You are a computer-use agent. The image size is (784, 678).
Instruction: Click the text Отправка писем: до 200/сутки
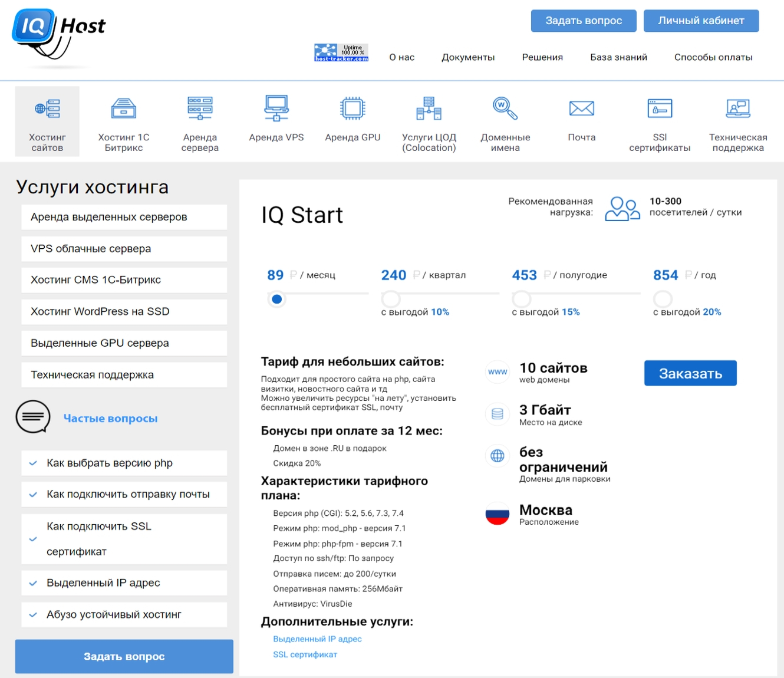[334, 574]
